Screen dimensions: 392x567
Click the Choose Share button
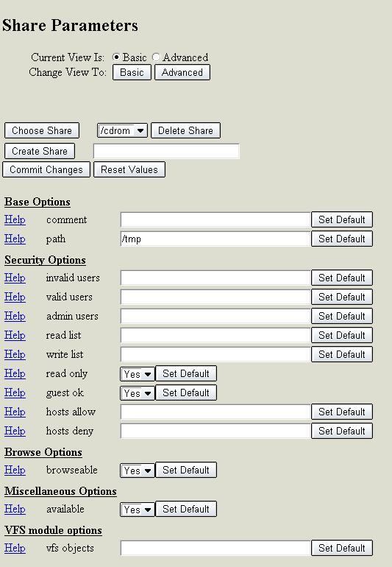coord(42,130)
